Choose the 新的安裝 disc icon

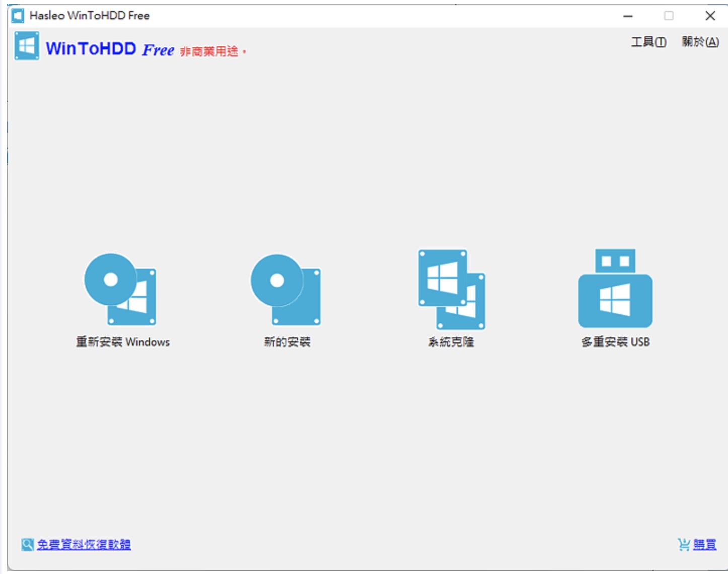coord(286,290)
